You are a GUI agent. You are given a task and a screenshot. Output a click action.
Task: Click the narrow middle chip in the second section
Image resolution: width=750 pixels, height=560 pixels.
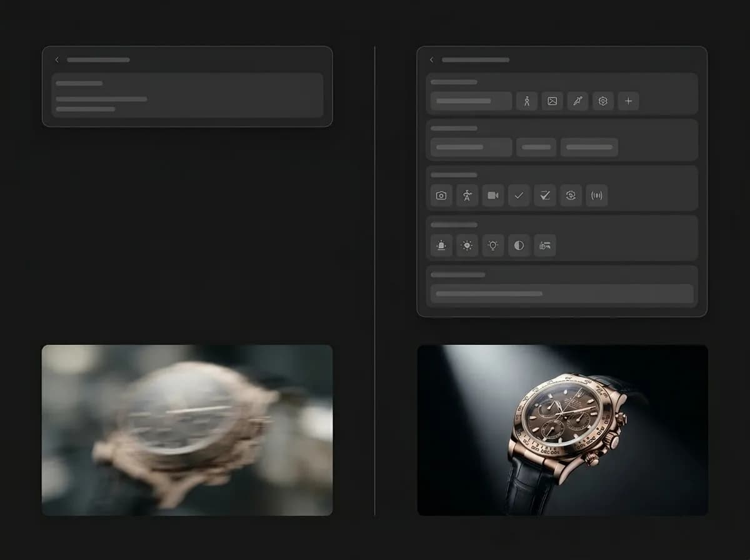536,147
